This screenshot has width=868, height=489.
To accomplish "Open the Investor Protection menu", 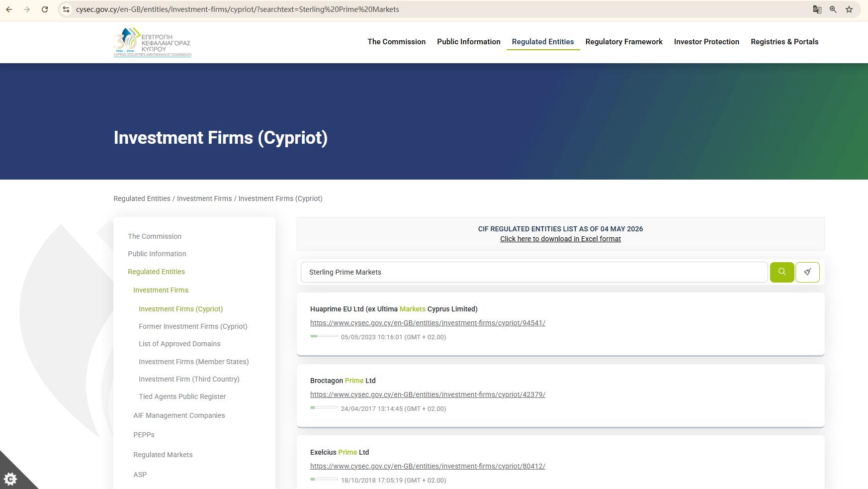I will click(x=706, y=42).
